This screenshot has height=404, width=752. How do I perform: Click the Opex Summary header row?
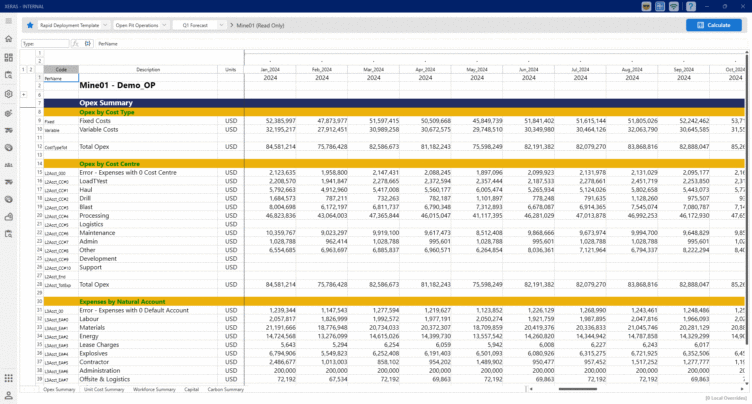coord(394,103)
